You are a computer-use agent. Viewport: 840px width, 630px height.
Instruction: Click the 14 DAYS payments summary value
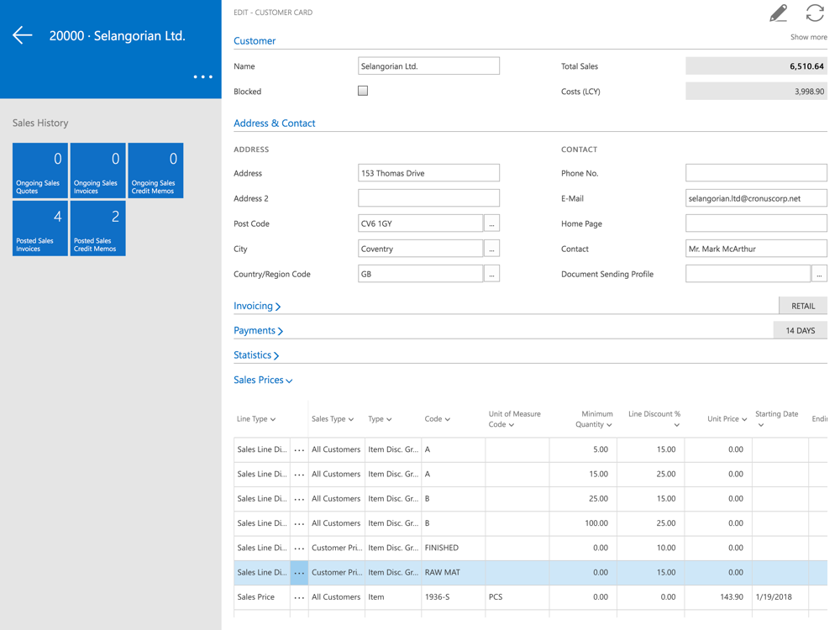pyautogui.click(x=801, y=330)
